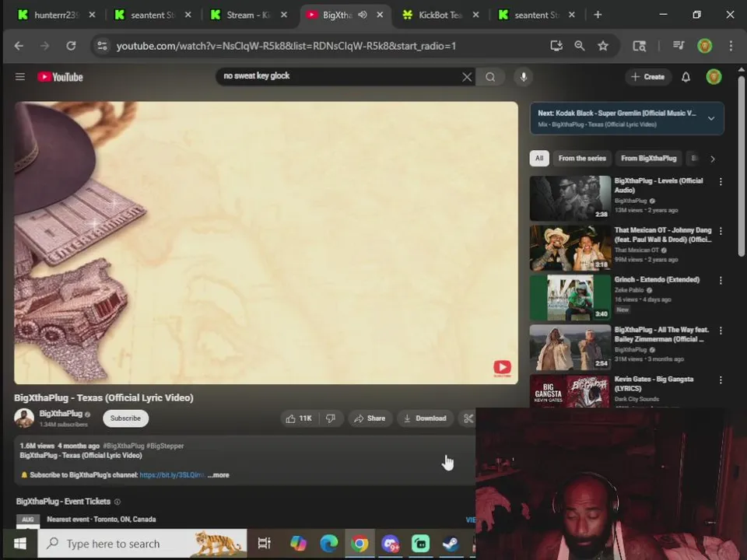Click the address bar URL
Screen dimensions: 747x560
tap(286, 46)
